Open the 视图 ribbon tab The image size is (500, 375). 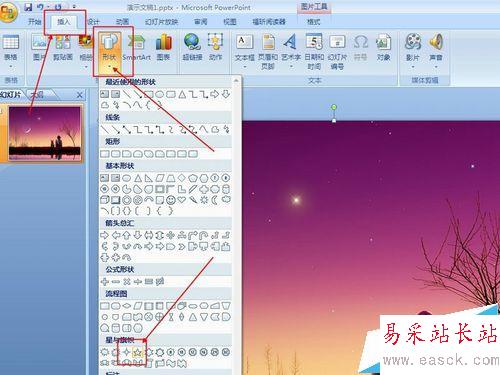point(230,22)
